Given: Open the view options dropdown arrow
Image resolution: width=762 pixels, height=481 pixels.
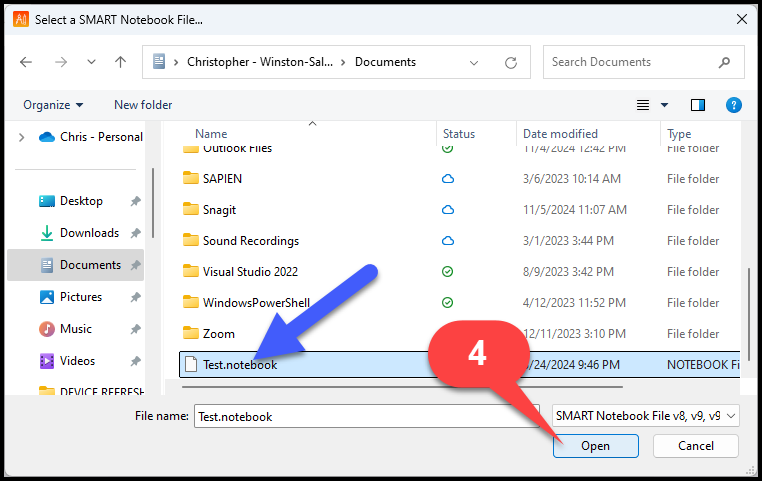Looking at the screenshot, I should point(664,105).
